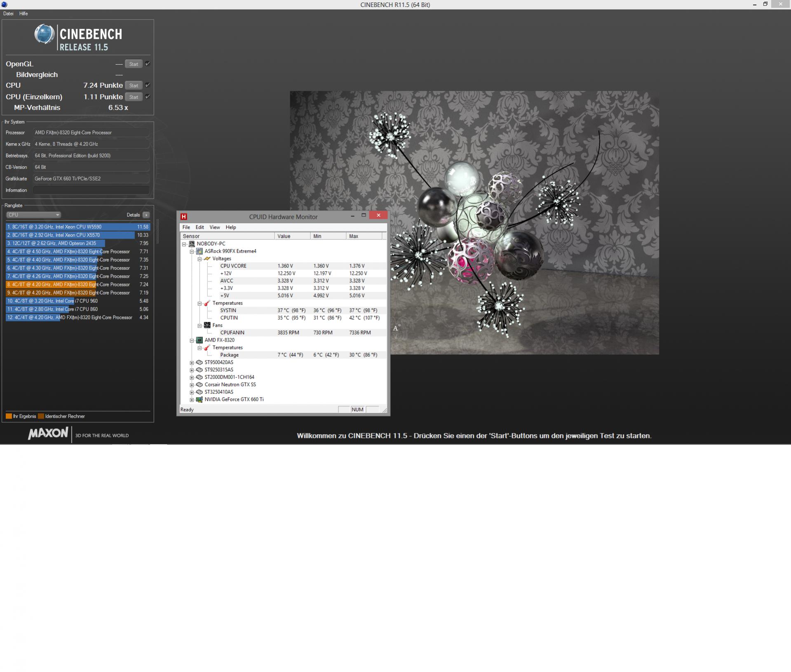Screen dimensions: 791x672
Task: Click the drive icon beside Corsair Neutron GTX SS
Action: [200, 384]
